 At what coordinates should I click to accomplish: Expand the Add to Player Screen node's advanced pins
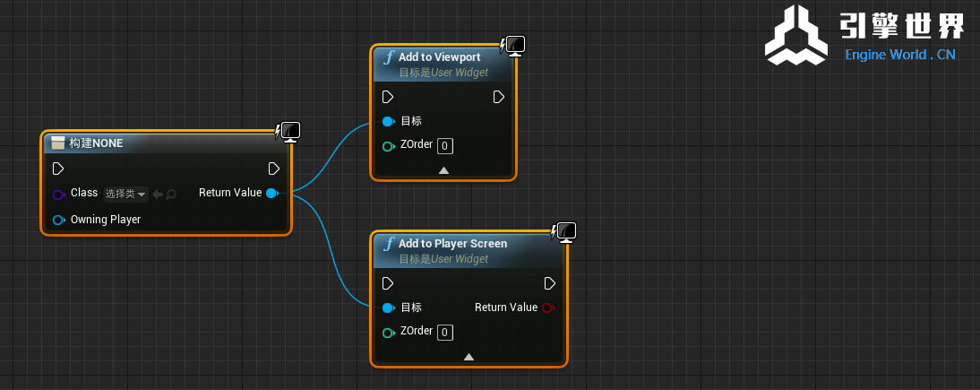pyautogui.click(x=469, y=356)
